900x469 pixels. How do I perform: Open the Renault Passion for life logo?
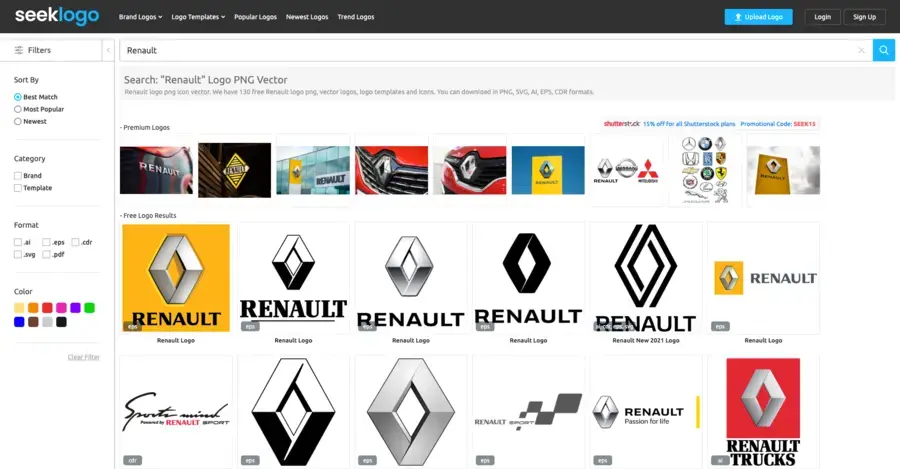tap(646, 412)
